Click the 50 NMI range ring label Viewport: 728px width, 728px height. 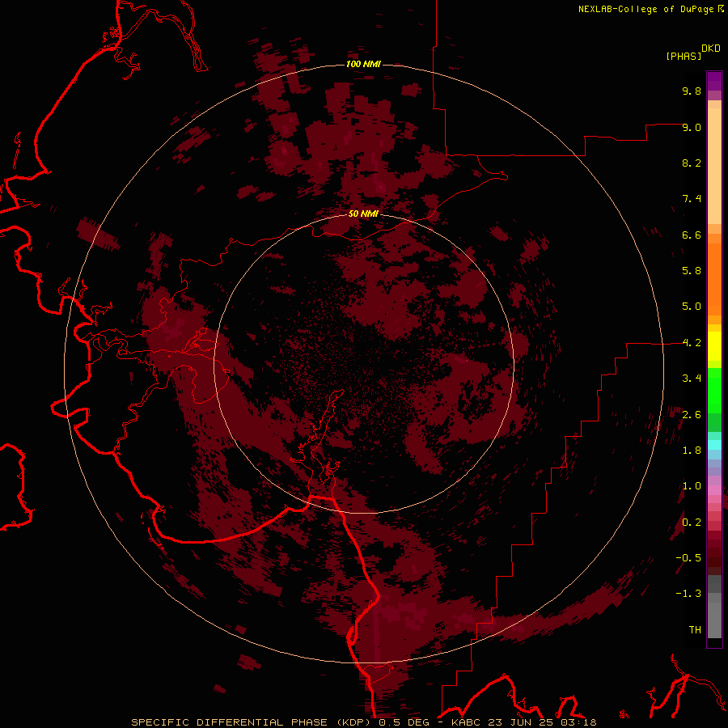363,214
